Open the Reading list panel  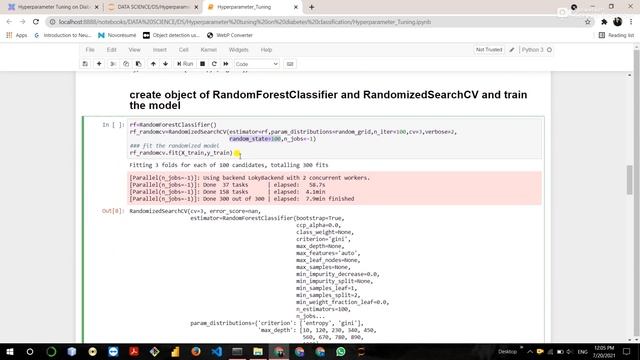click(616, 36)
